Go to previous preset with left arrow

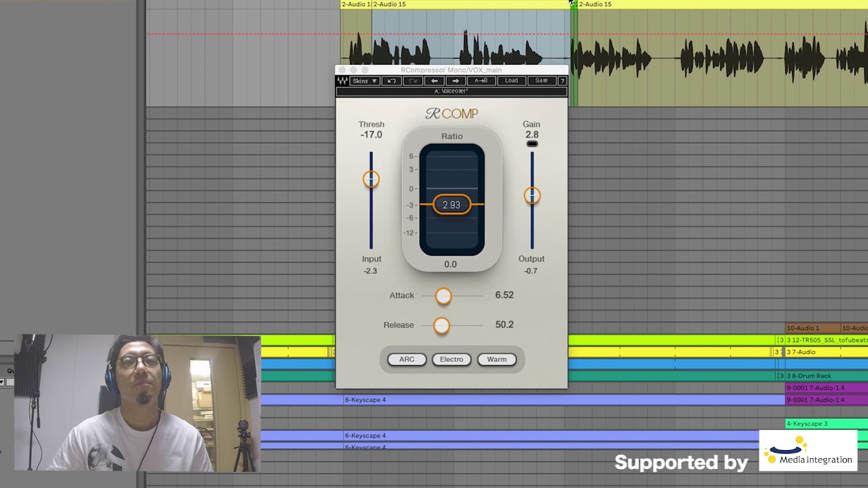435,81
